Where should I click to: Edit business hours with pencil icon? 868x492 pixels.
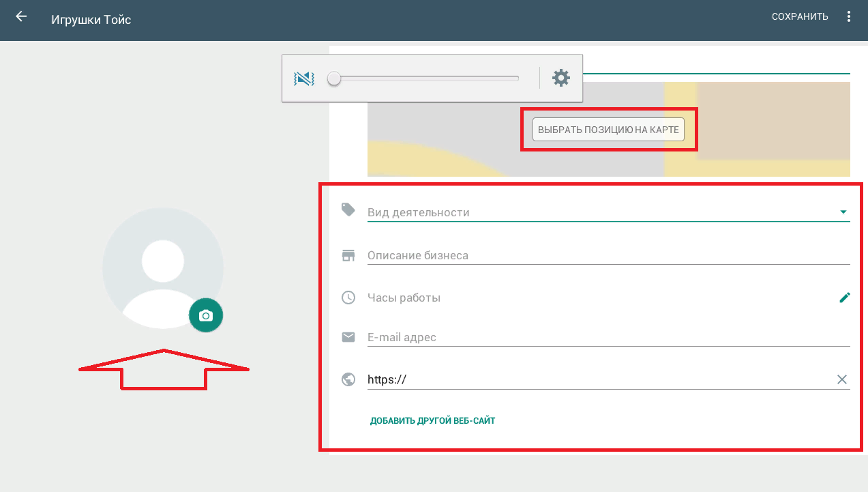(x=844, y=298)
